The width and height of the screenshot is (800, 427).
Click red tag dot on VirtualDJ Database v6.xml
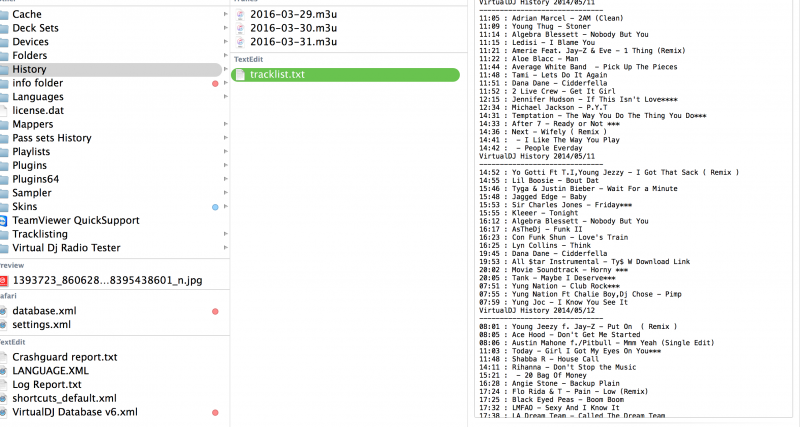click(x=215, y=413)
